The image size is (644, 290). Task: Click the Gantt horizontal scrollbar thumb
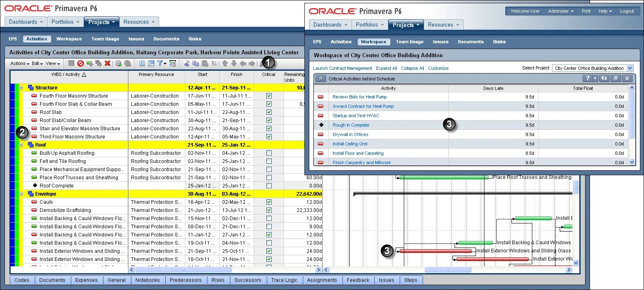[448, 270]
